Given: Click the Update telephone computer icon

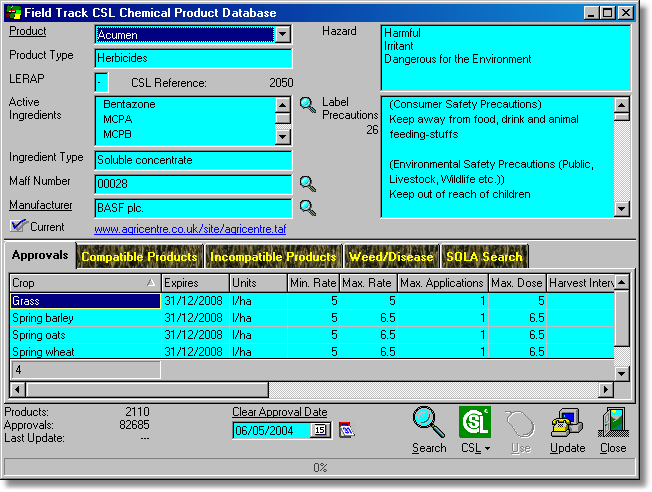Looking at the screenshot, I should pos(567,423).
